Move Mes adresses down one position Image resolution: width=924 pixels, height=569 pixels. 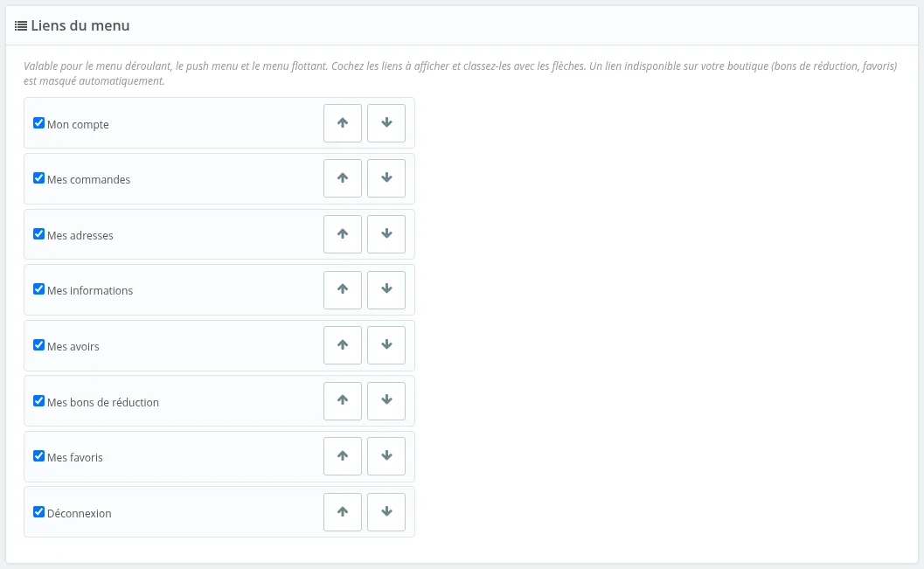point(386,234)
